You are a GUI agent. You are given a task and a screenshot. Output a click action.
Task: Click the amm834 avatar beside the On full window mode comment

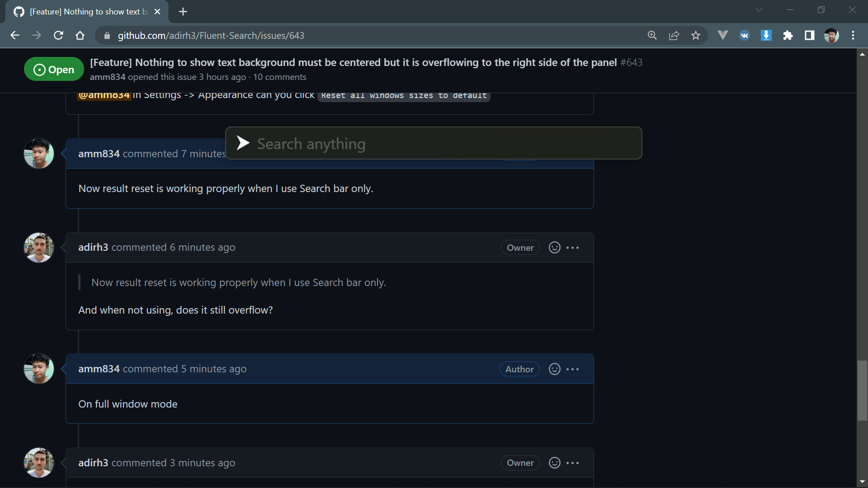pos(39,369)
